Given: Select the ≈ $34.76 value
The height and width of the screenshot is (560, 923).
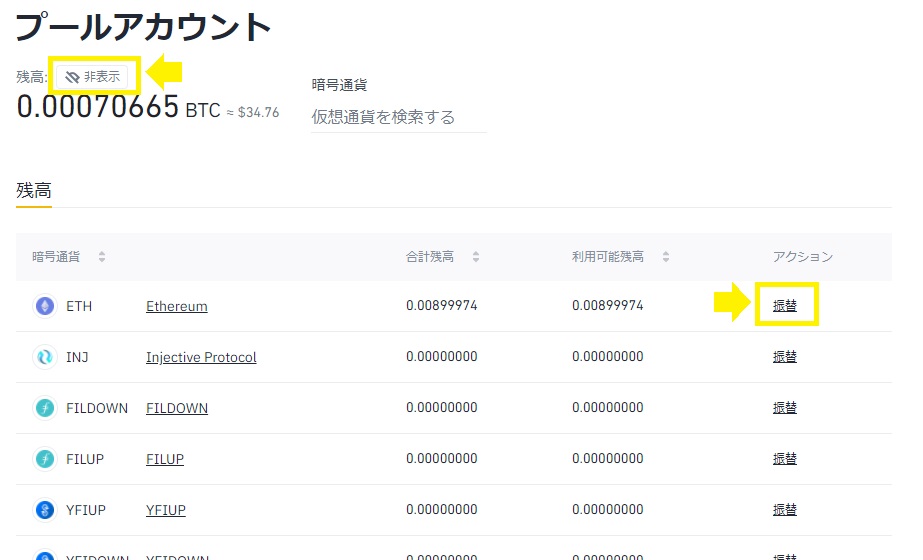Looking at the screenshot, I should pos(253,112).
